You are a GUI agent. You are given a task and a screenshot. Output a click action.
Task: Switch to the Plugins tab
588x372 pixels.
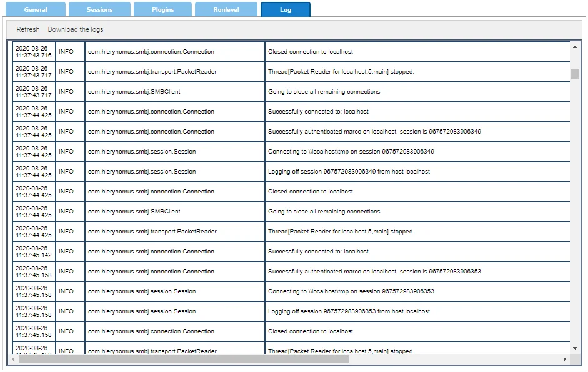(162, 9)
